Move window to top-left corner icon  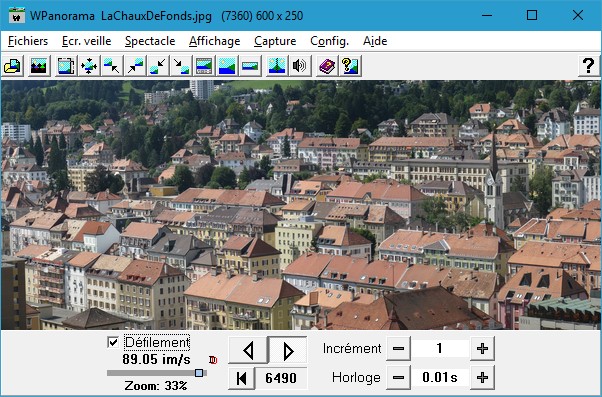point(112,66)
